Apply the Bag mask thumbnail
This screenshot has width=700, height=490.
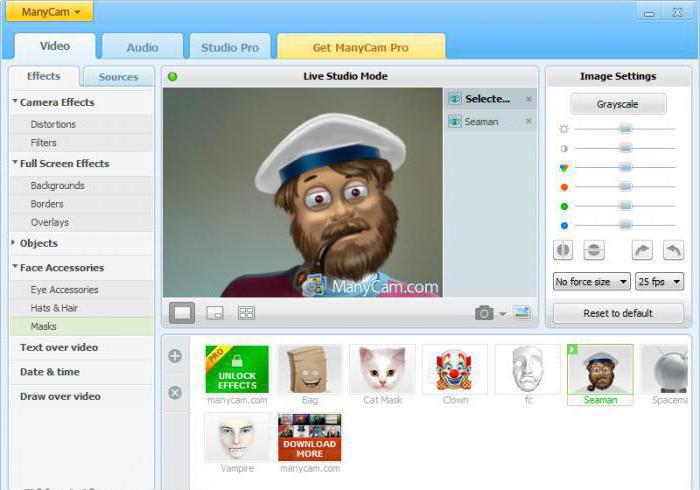310,369
